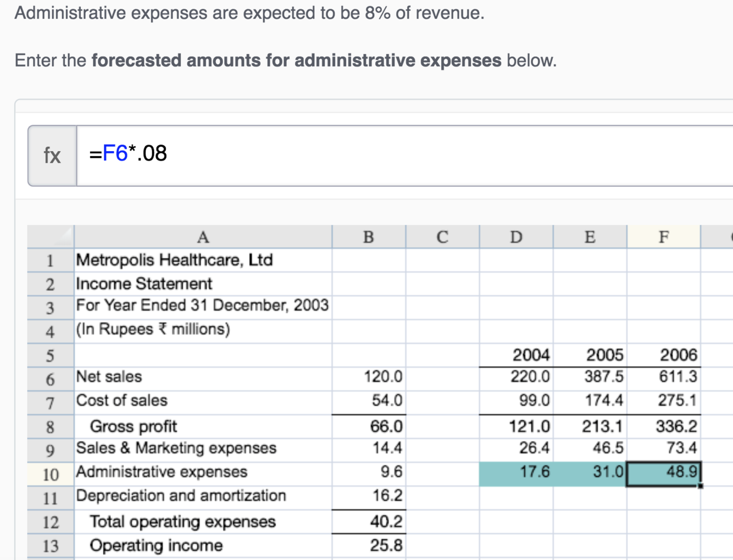Click the 'Gross profit' label cell
This screenshot has height=560, width=733.
click(203, 426)
